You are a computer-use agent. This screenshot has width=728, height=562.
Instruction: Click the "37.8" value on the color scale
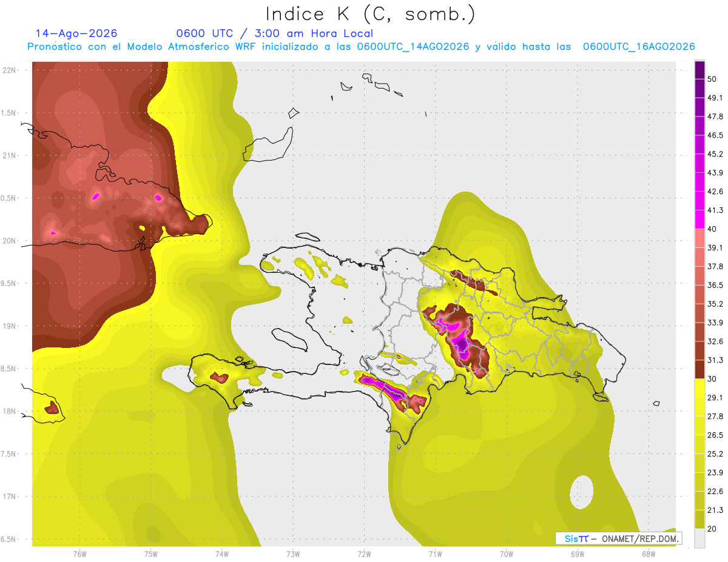tap(715, 266)
